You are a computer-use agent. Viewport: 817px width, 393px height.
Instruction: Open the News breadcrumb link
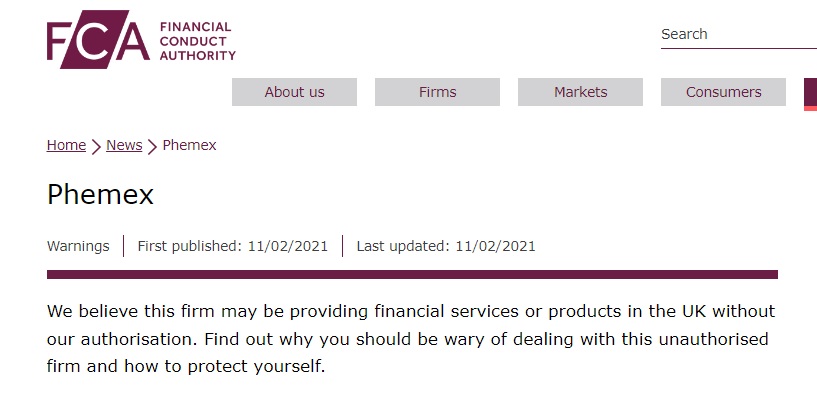click(x=124, y=145)
